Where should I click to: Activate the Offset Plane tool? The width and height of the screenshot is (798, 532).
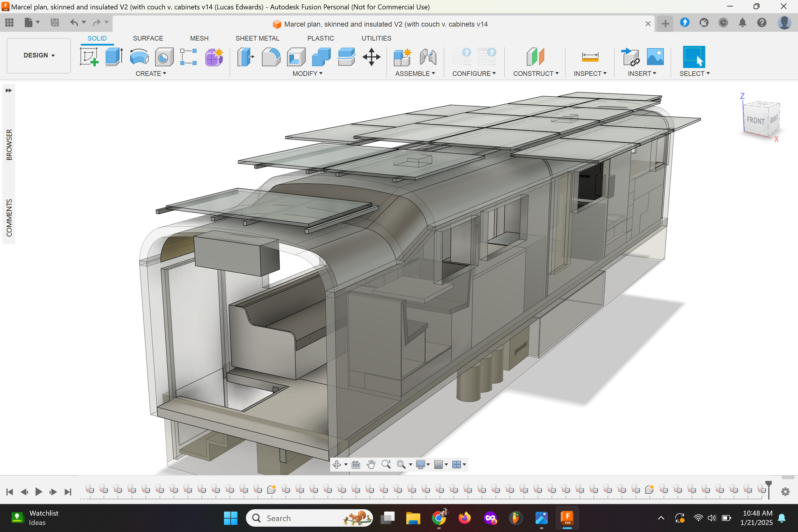[535, 57]
